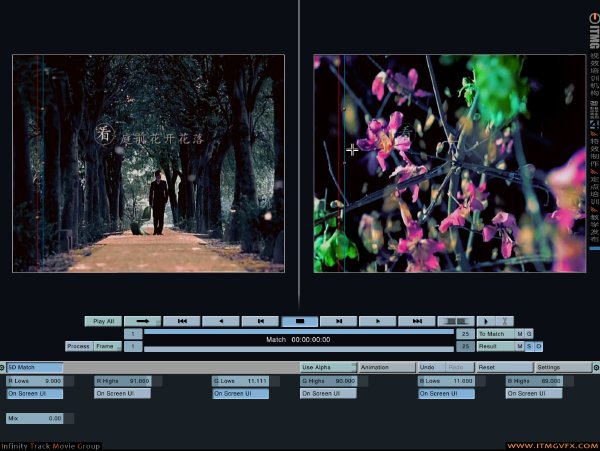600x451 pixels.
Task: Select the To Match view button
Action: pyautogui.click(x=496, y=334)
